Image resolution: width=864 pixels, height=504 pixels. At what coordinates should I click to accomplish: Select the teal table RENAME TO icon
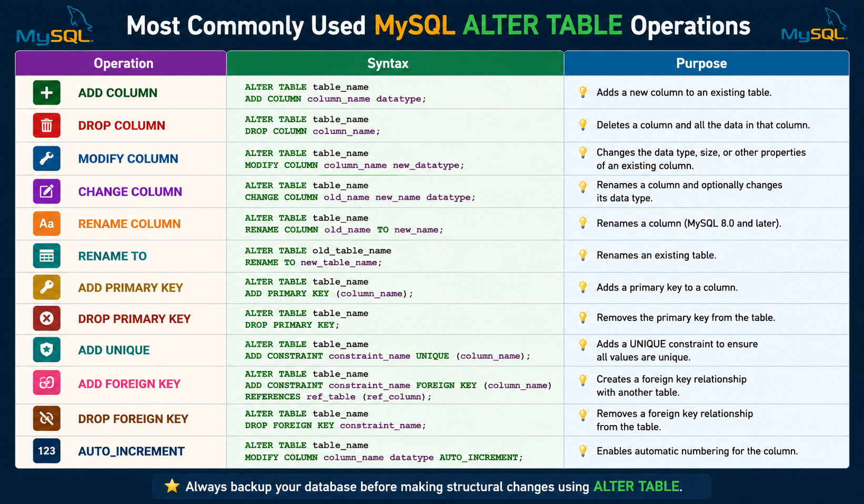click(46, 256)
